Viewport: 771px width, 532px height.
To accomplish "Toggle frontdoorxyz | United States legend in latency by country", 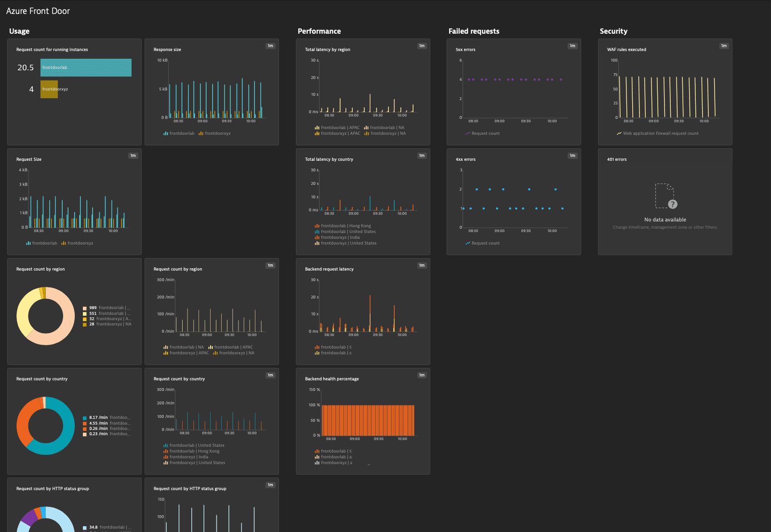I will [x=346, y=243].
